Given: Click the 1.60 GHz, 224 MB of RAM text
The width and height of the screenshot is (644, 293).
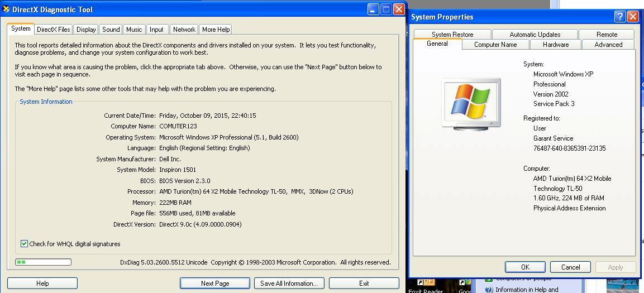Looking at the screenshot, I should pos(569,198).
